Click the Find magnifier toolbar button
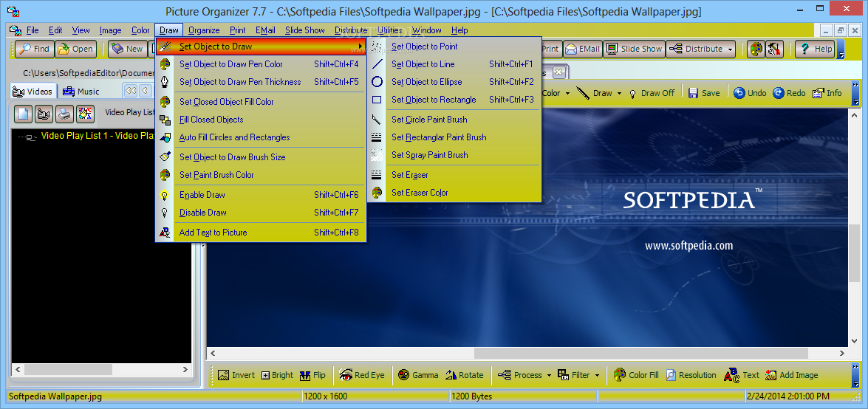The image size is (868, 409). point(34,49)
